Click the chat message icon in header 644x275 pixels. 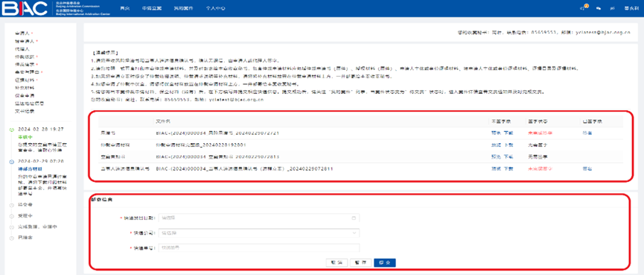[x=599, y=8]
